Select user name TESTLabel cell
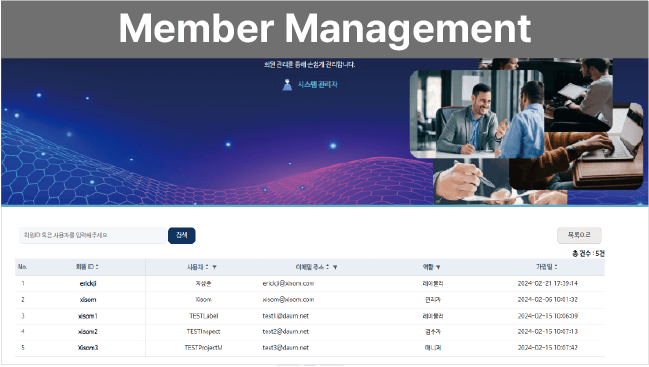Screen dimensions: 649x367 (203, 316)
